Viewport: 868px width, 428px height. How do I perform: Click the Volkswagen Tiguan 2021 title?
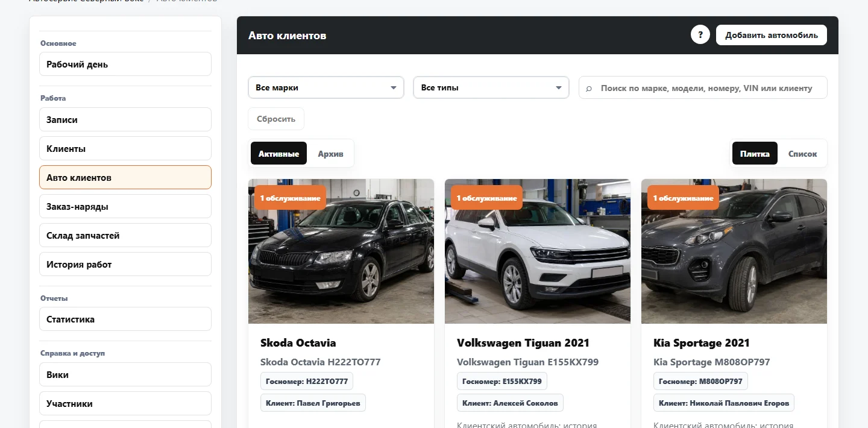(523, 343)
